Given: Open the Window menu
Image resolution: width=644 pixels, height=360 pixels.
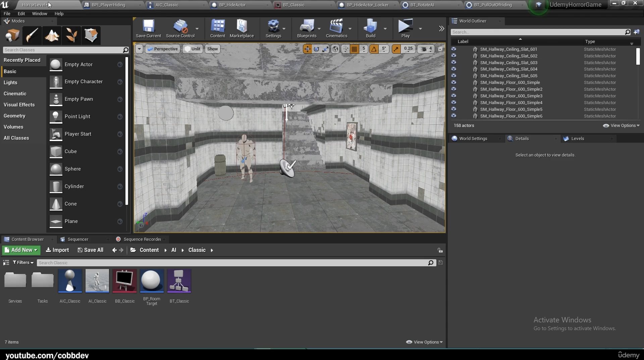Looking at the screenshot, I should 39,14.
